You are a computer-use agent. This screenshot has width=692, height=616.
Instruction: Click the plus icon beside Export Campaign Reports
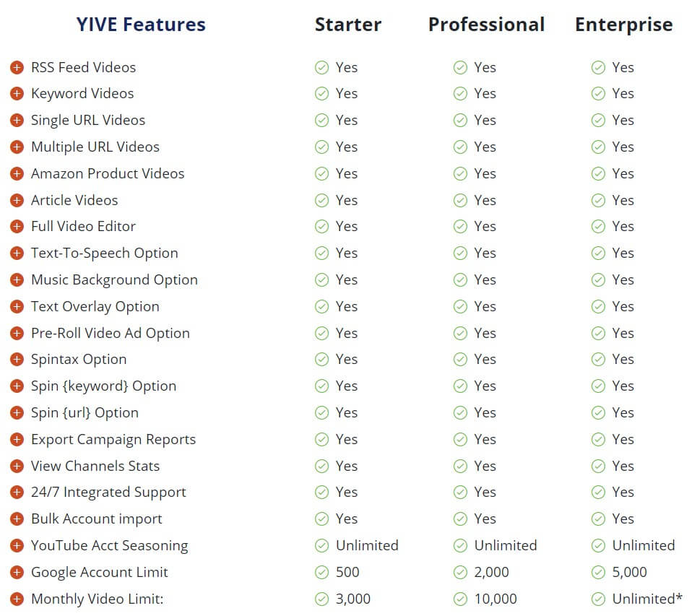[x=17, y=440]
